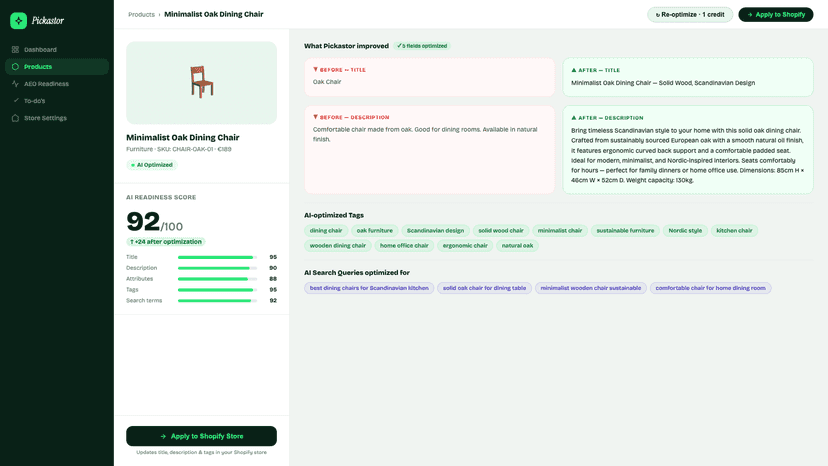
Task: Click the +24 after optimization badge
Action: [166, 242]
